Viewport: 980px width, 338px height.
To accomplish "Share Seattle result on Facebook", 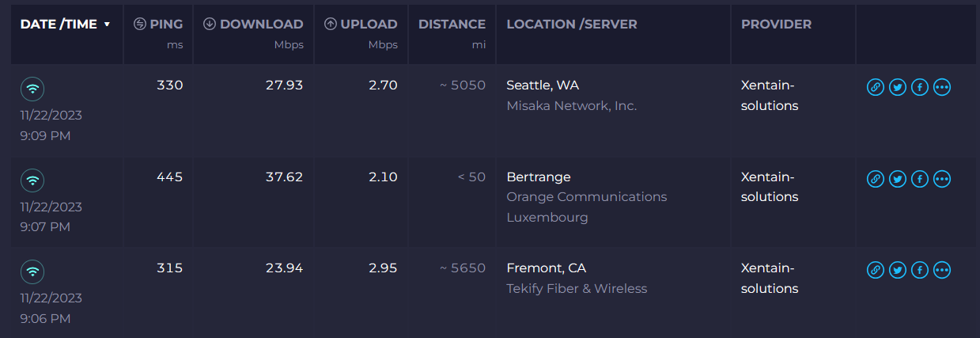I will click(x=919, y=88).
